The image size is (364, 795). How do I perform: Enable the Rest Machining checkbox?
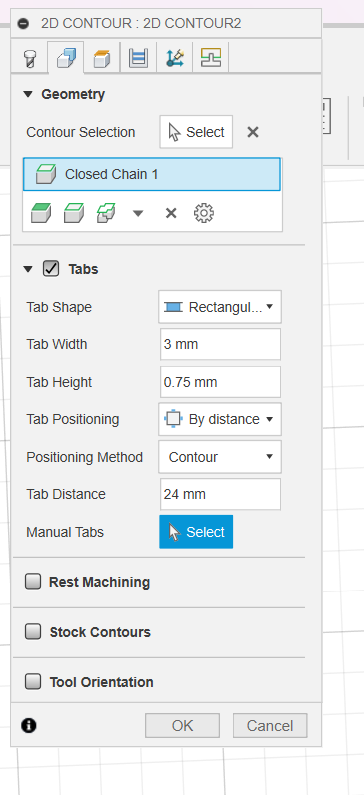pos(33,581)
